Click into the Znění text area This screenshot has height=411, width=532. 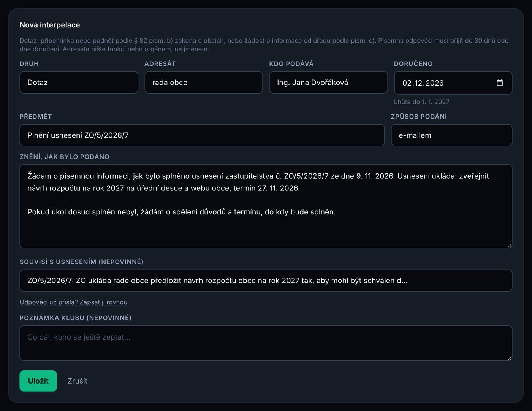click(x=266, y=206)
